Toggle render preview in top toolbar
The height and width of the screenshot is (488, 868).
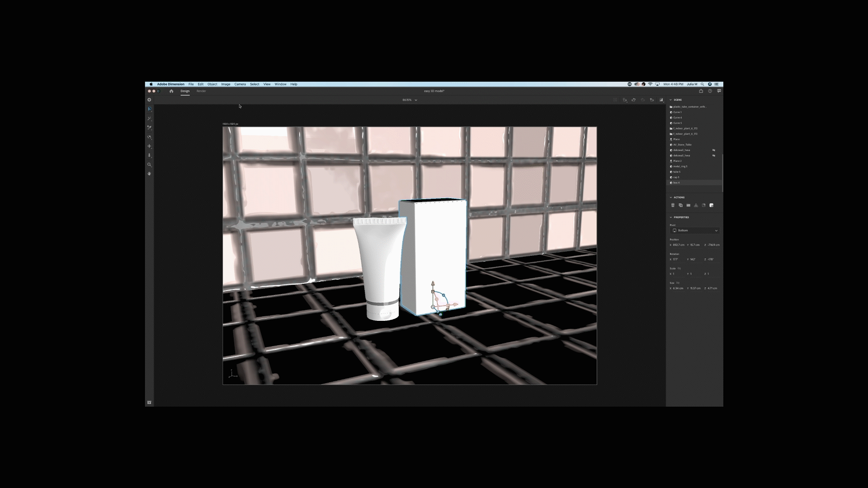[661, 100]
